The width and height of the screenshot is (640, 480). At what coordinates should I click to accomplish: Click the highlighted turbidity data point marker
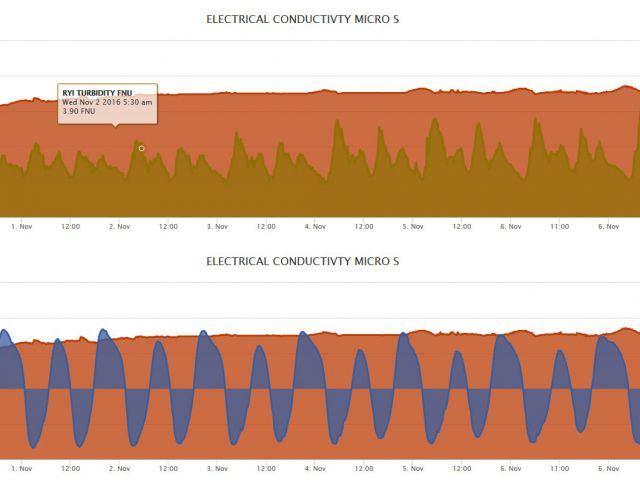142,148
